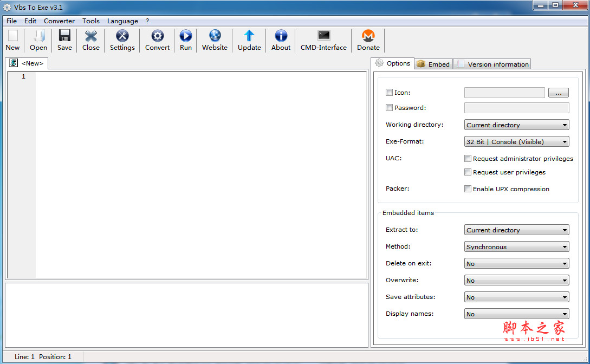
Task: Click the Save floppy disk icon
Action: tap(64, 36)
